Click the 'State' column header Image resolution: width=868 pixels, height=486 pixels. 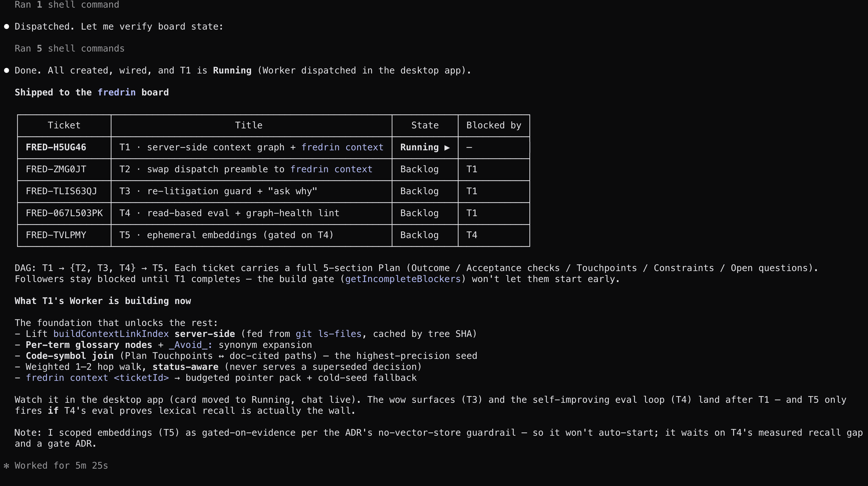[425, 125]
